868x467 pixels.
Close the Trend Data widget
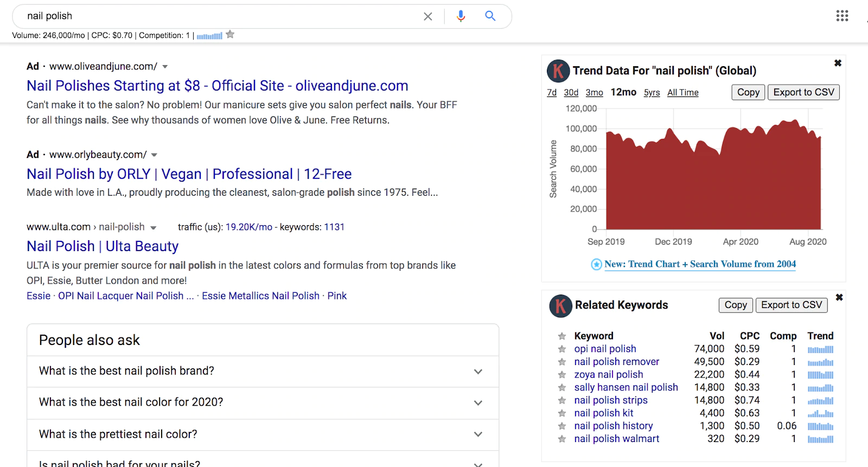pyautogui.click(x=838, y=63)
